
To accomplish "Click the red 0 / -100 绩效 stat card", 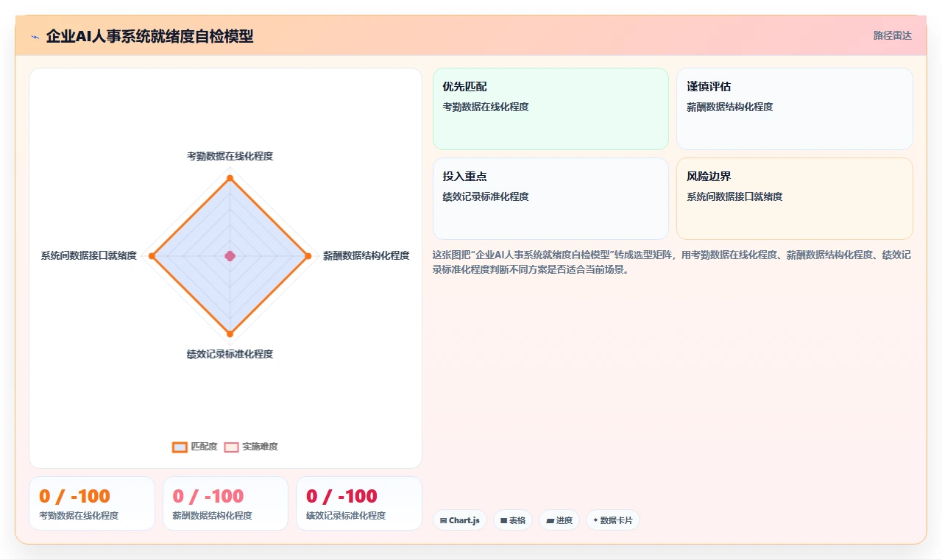I will click(x=359, y=503).
